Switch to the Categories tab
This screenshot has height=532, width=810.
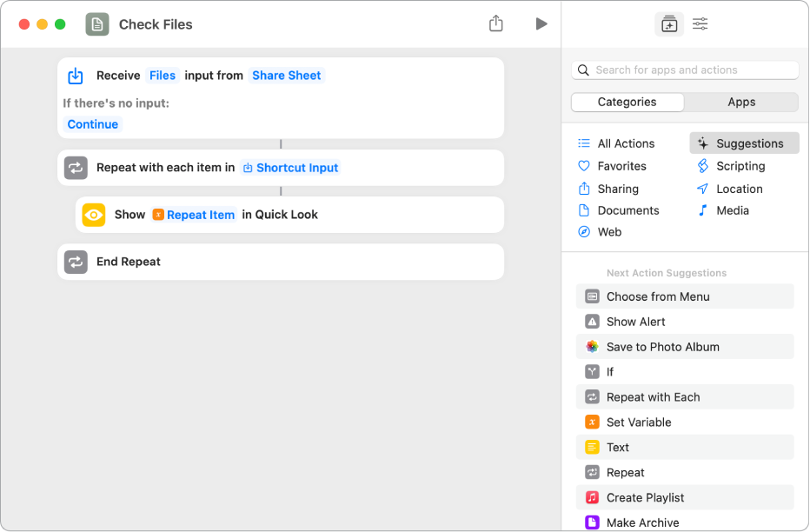(627, 102)
